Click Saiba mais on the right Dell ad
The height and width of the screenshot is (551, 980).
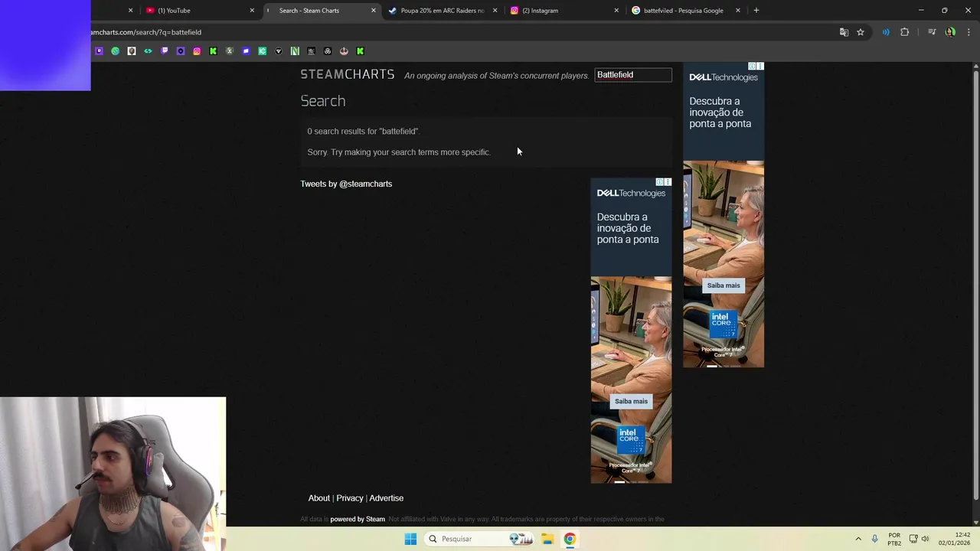[724, 285]
